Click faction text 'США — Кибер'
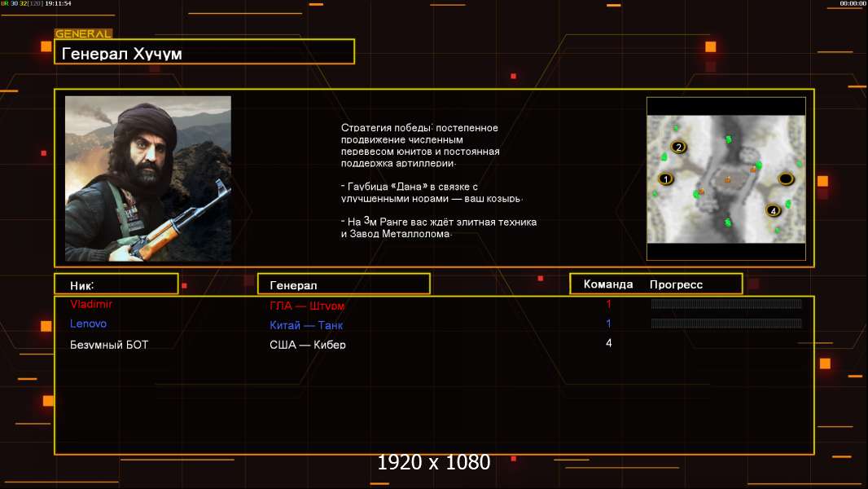Viewport: 868px width, 489px height. tap(308, 345)
